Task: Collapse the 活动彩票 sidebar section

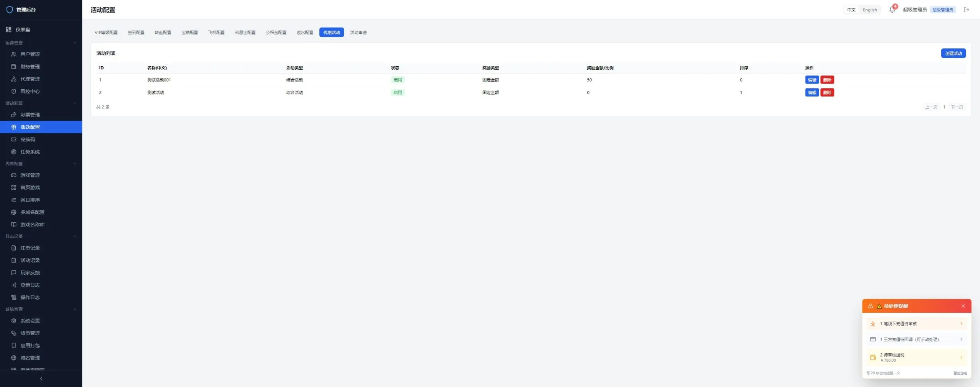Action: point(75,103)
